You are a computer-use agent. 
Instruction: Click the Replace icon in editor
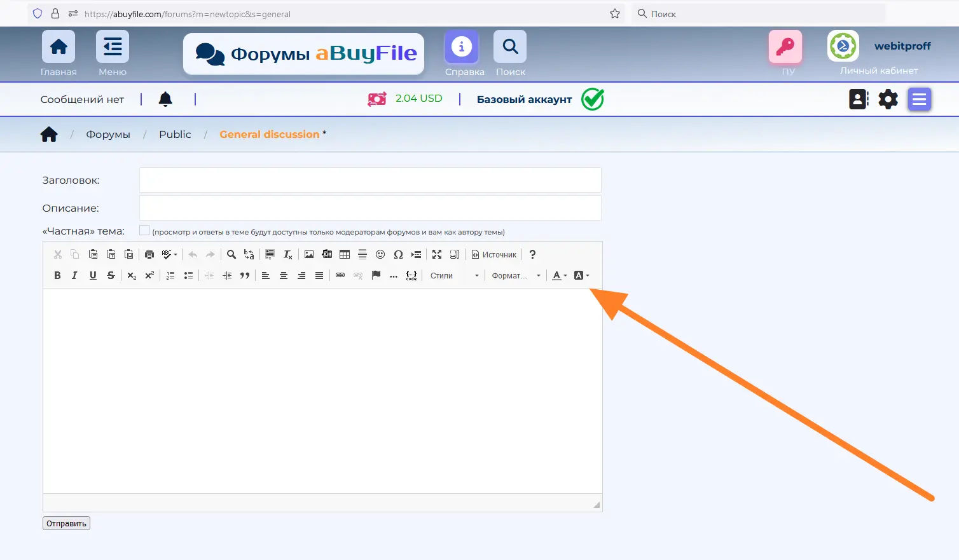249,254
